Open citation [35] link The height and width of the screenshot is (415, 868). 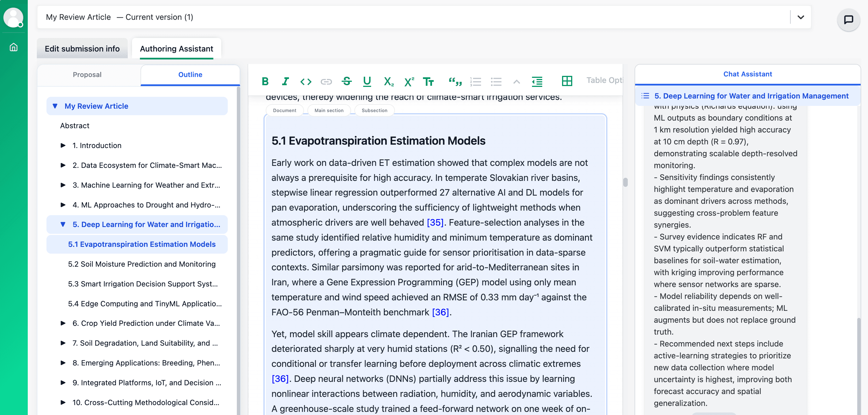(x=435, y=223)
